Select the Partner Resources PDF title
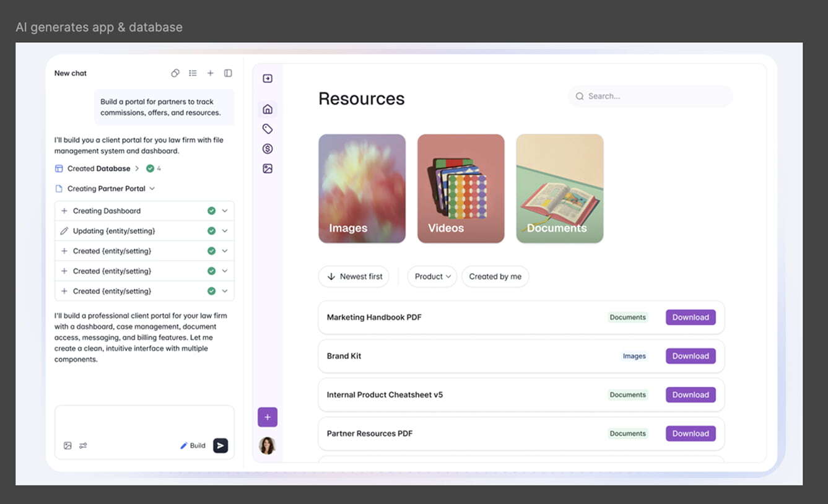Screen dimensions: 828x504 pyautogui.click(x=370, y=433)
